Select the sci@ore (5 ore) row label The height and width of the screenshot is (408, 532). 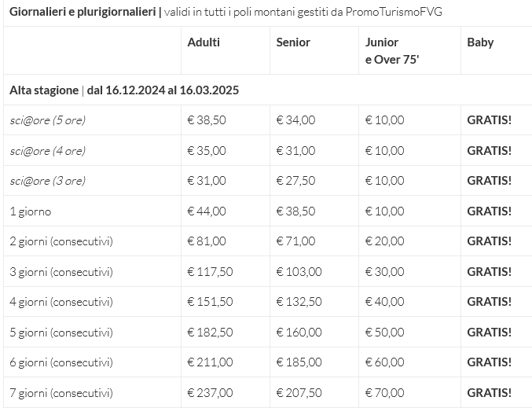click(x=47, y=120)
